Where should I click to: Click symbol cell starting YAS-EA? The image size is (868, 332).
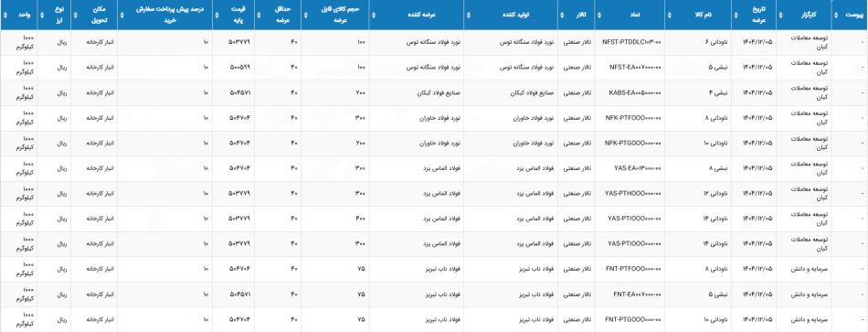[638, 169]
